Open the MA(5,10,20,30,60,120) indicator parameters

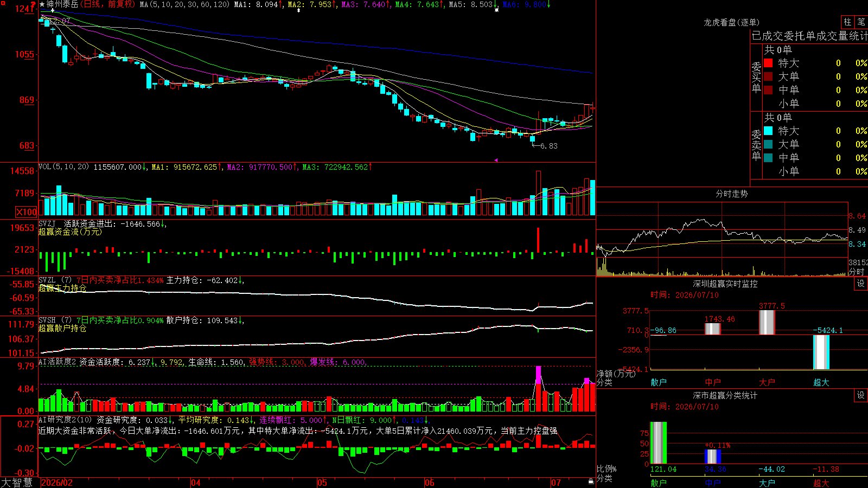point(184,4)
